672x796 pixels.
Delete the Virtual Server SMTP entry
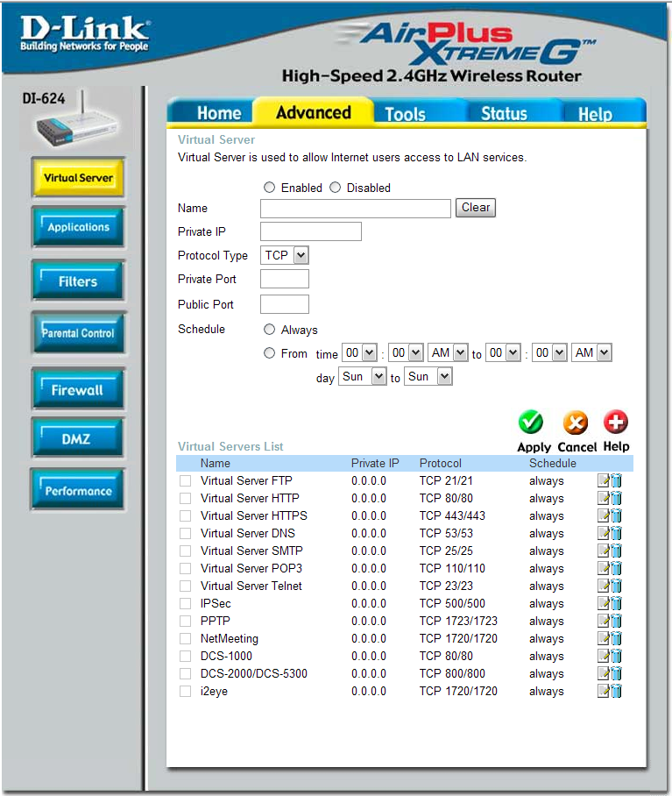(616, 551)
